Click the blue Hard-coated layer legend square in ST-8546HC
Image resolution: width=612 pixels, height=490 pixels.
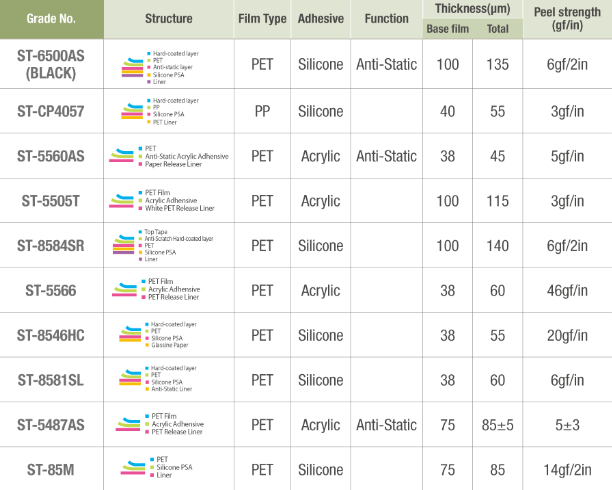point(148,324)
